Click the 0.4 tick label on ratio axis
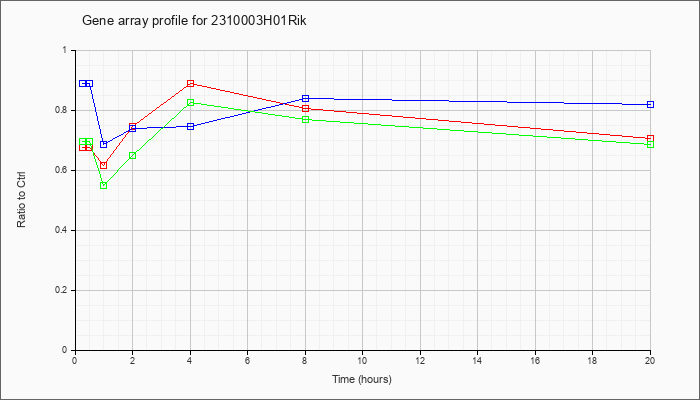Viewport: 700px width, 400px height. 67,230
